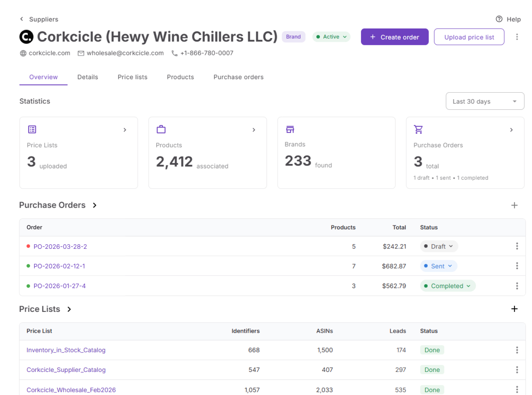Switch to the Price lists tab
Viewport: 532px width, 395px height.
pos(132,77)
